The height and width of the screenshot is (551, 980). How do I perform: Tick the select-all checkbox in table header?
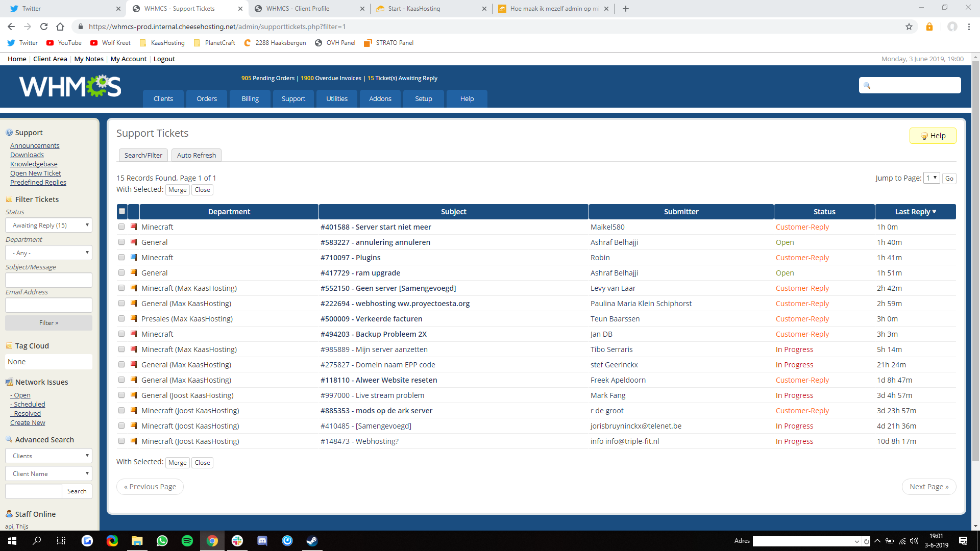pos(122,211)
